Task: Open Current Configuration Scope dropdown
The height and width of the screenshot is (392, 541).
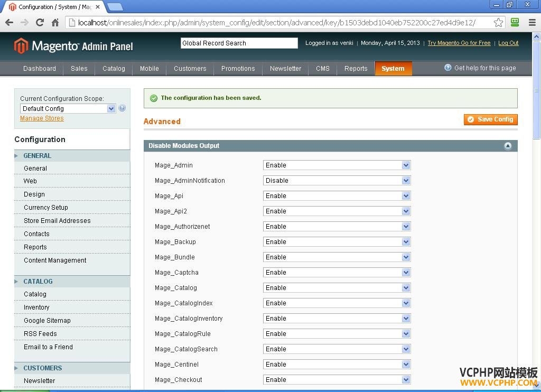Action: coord(68,109)
